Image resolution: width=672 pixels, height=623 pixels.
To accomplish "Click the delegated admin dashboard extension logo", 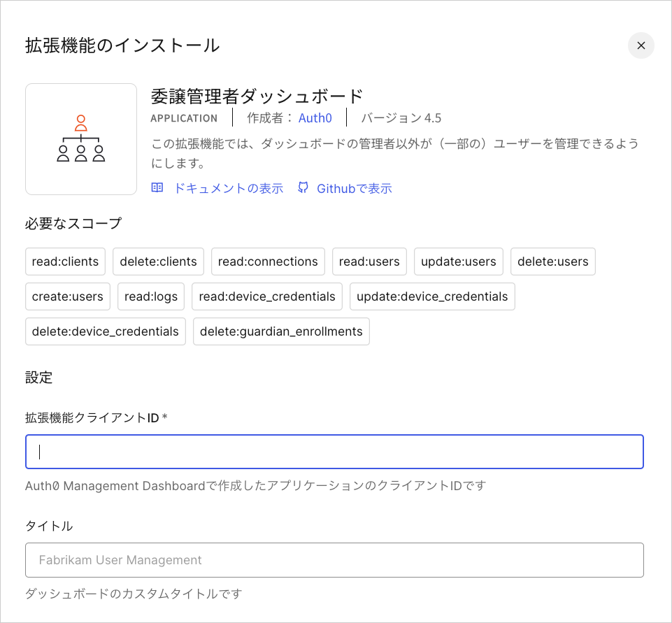I will 80,138.
